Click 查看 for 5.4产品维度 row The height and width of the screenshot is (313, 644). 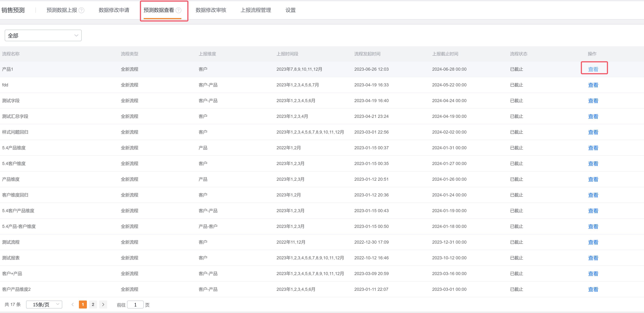coord(593,148)
